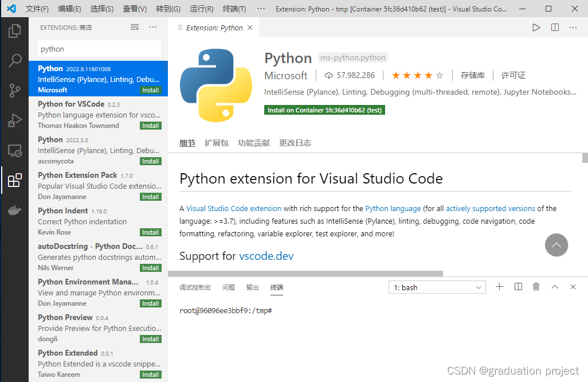This screenshot has height=382, width=588.
Task: Click the scroll-to-top round button
Action: [x=556, y=245]
